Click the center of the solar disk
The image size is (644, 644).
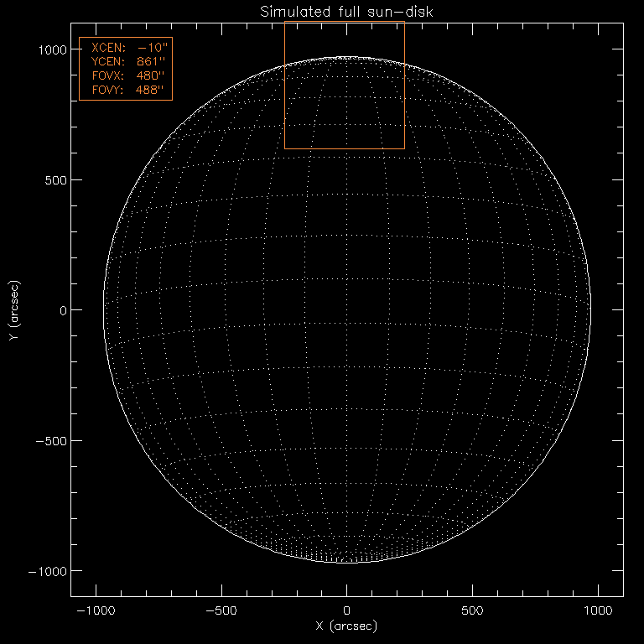346,309
